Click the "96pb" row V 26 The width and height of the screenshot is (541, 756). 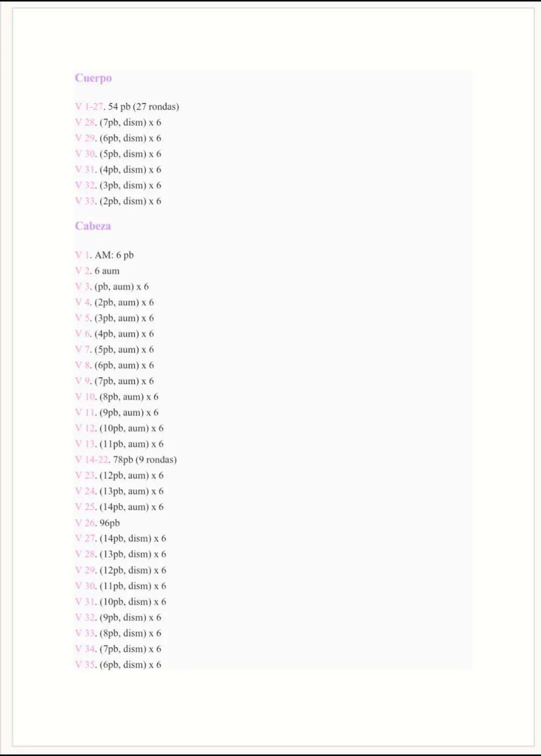tap(109, 523)
